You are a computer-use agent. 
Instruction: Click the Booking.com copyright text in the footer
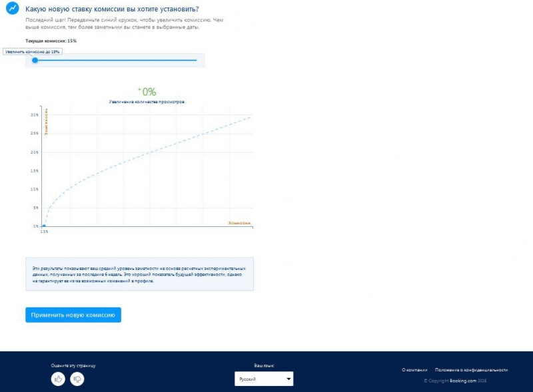coord(466,381)
